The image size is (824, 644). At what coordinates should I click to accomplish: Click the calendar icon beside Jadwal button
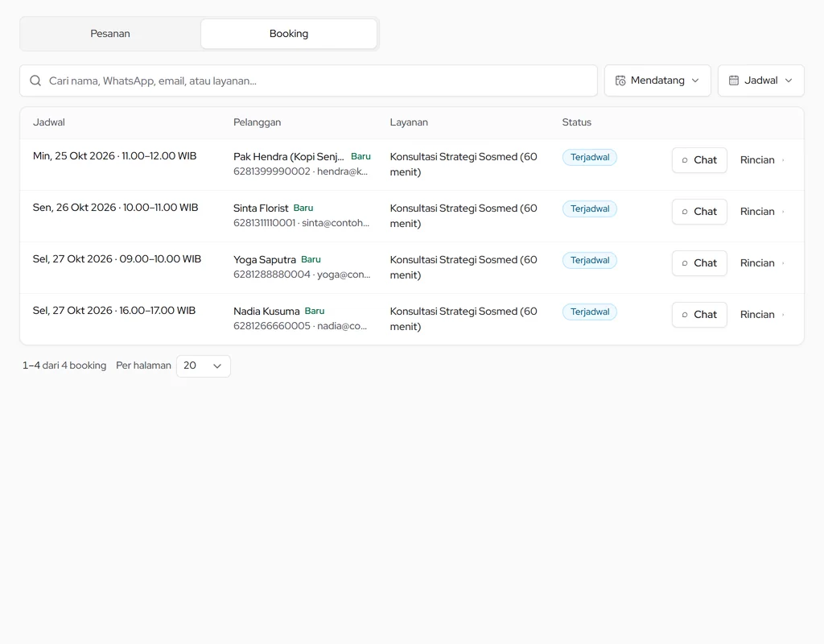[x=734, y=80]
